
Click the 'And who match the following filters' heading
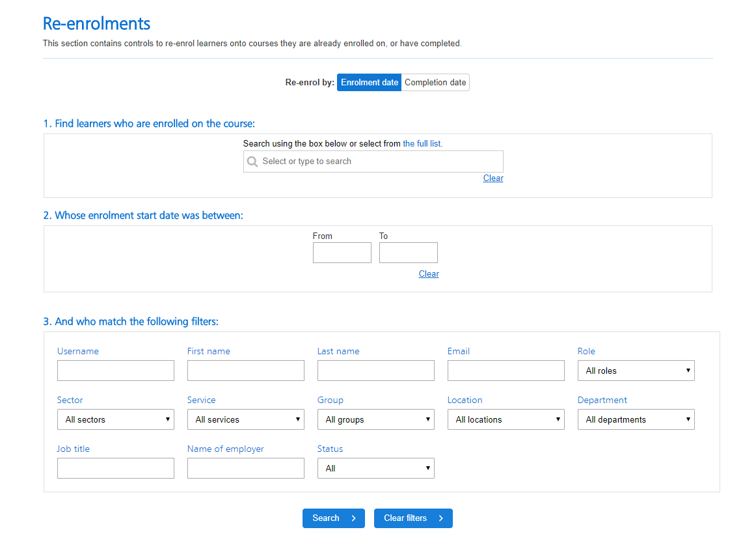pyautogui.click(x=131, y=322)
